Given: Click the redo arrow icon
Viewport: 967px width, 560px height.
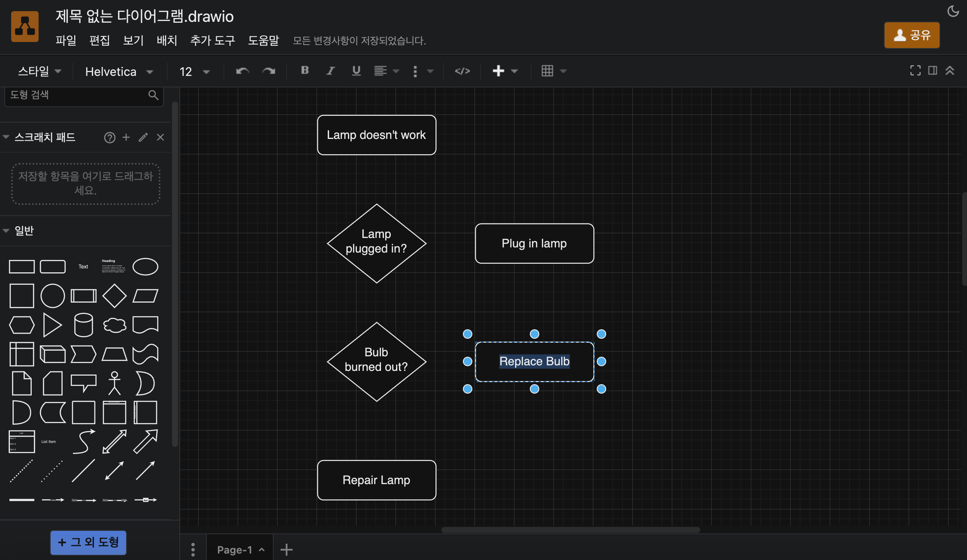Looking at the screenshot, I should (x=269, y=71).
